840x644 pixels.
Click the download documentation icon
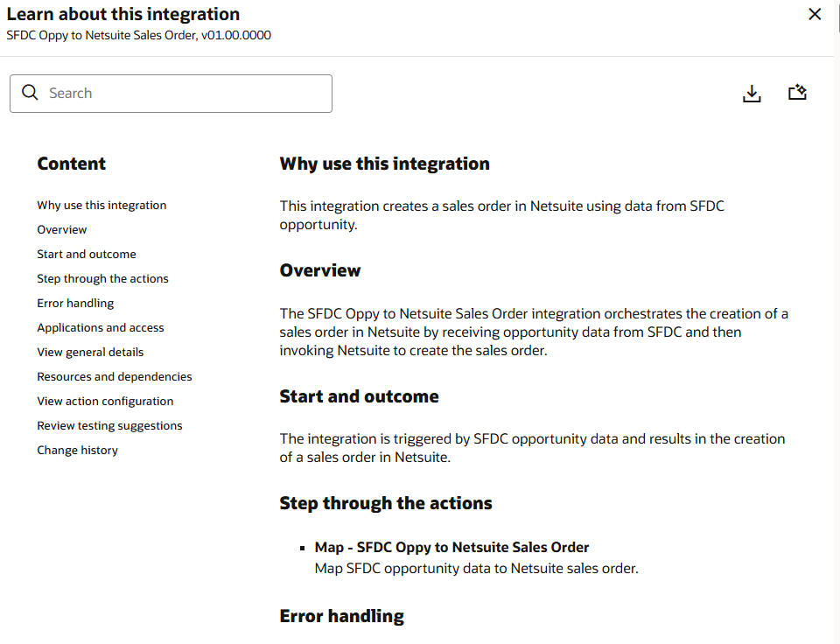[752, 94]
